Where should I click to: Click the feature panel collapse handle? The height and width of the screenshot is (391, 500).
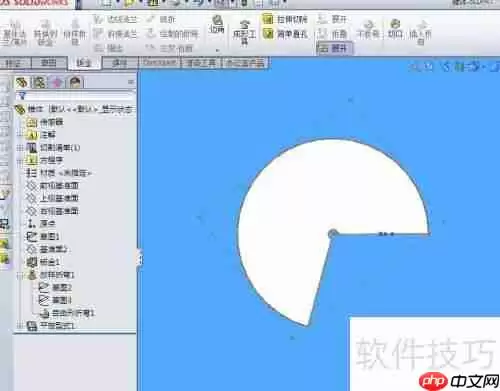(139, 258)
